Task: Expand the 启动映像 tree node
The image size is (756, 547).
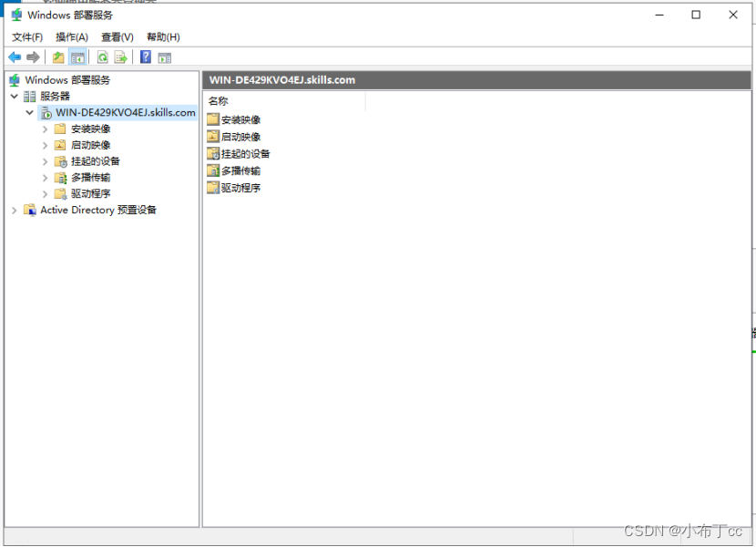Action: click(x=45, y=145)
